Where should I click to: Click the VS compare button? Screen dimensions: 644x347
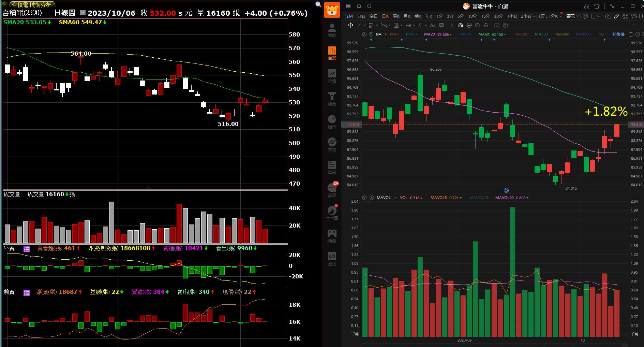click(634, 16)
